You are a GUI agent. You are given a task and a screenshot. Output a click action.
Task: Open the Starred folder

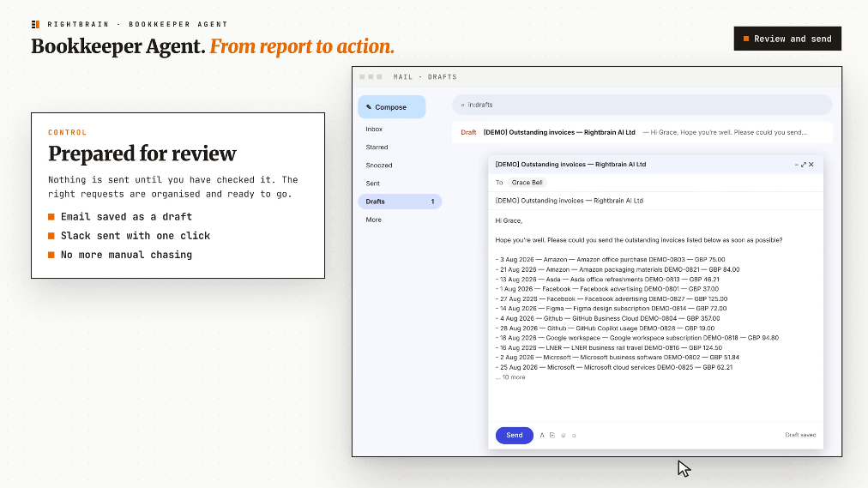click(x=377, y=148)
